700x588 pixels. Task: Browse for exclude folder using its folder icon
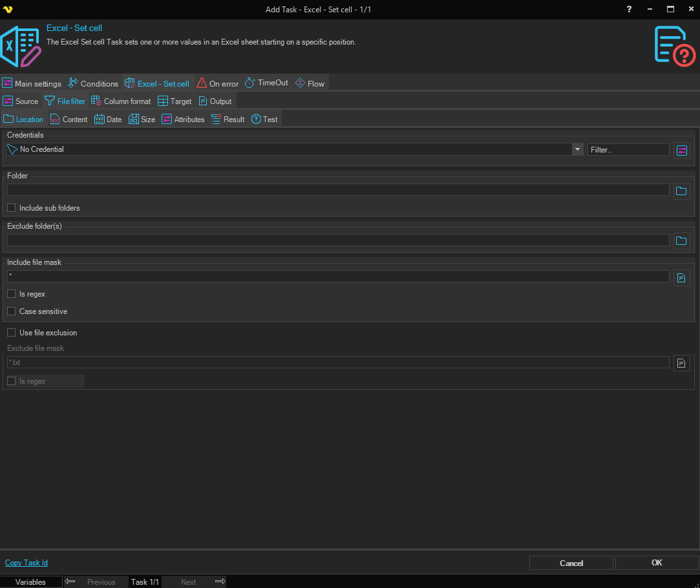click(x=681, y=241)
